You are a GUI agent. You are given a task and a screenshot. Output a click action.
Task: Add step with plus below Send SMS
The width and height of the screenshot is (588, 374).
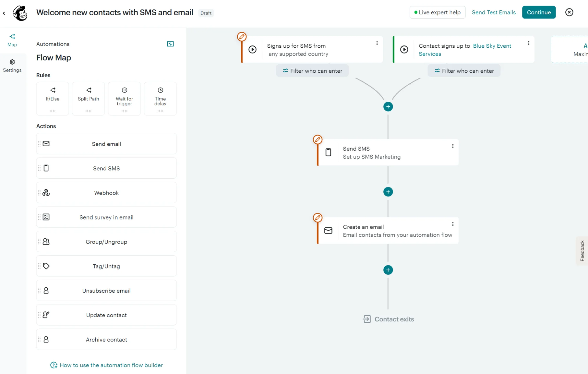pyautogui.click(x=388, y=192)
